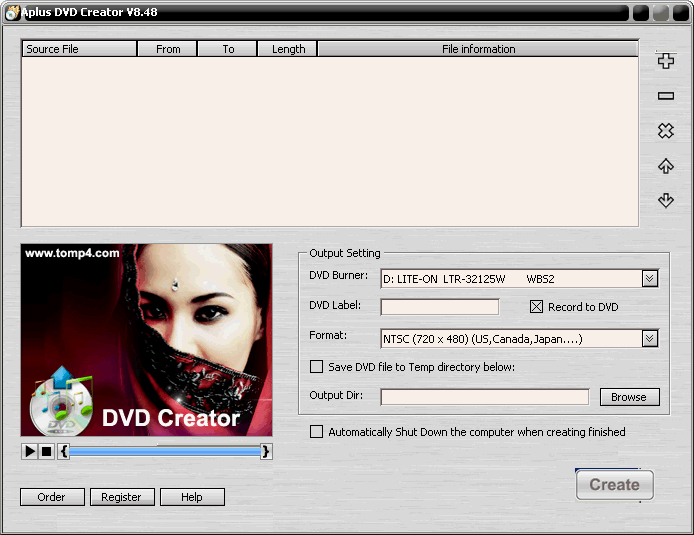The image size is (694, 535).
Task: Start preview with the play button
Action: 30,451
